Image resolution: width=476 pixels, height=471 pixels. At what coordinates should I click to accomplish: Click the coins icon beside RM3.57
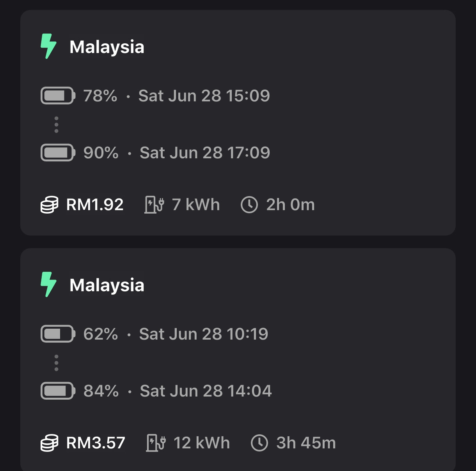tap(50, 443)
